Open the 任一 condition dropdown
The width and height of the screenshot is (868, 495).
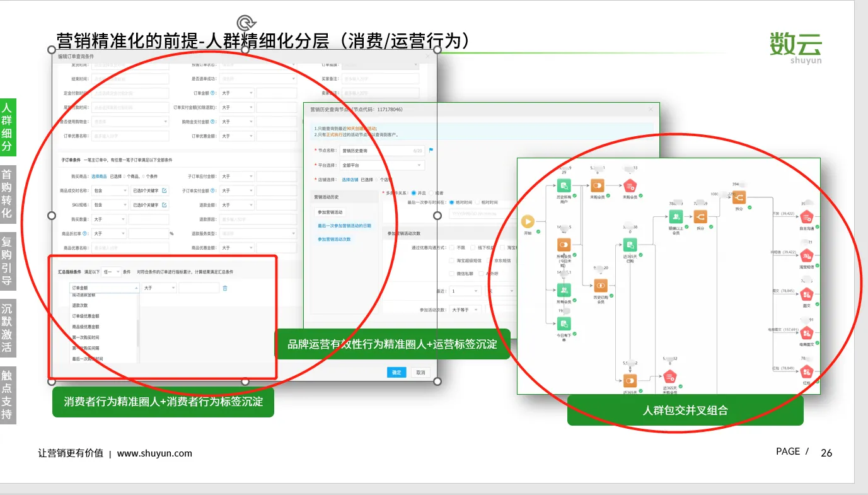110,272
